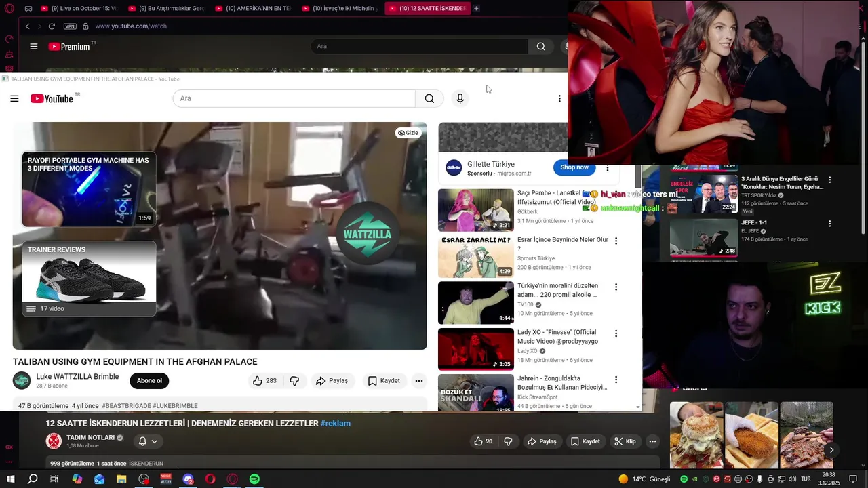Screen dimensions: 868x488
Task: Switch to '(9) Live on October 15' tab
Action: pyautogui.click(x=79, y=8)
